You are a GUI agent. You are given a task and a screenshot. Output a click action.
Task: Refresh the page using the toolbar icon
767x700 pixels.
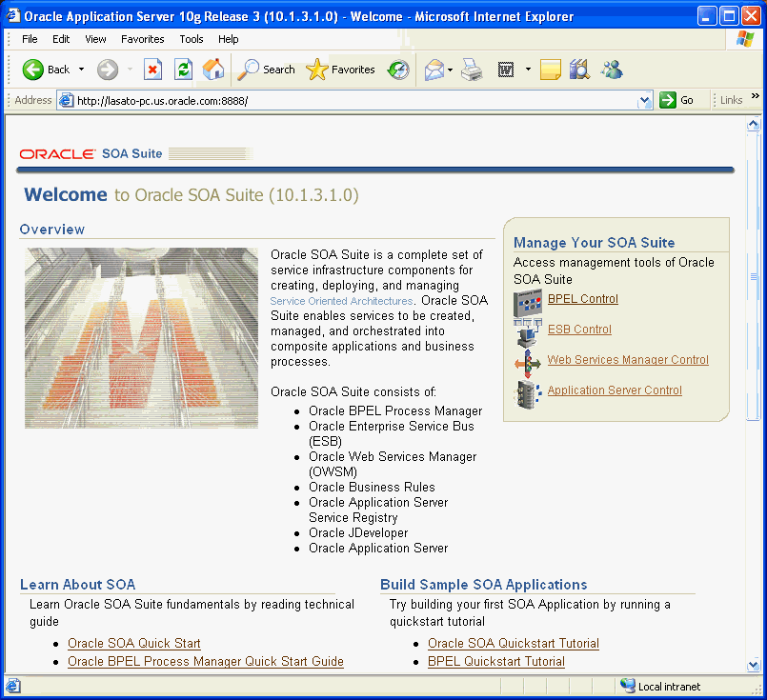coord(184,70)
